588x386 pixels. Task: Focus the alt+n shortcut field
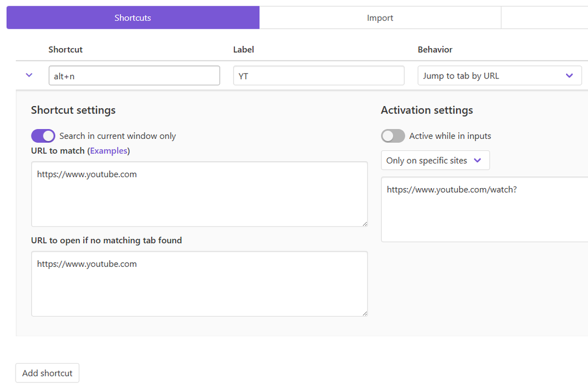point(134,76)
